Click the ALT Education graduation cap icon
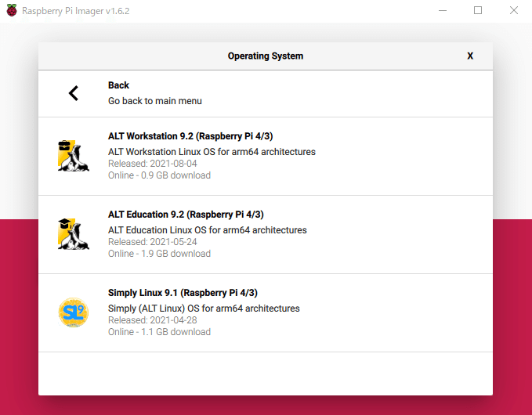This screenshot has width=532, height=415. click(x=74, y=234)
